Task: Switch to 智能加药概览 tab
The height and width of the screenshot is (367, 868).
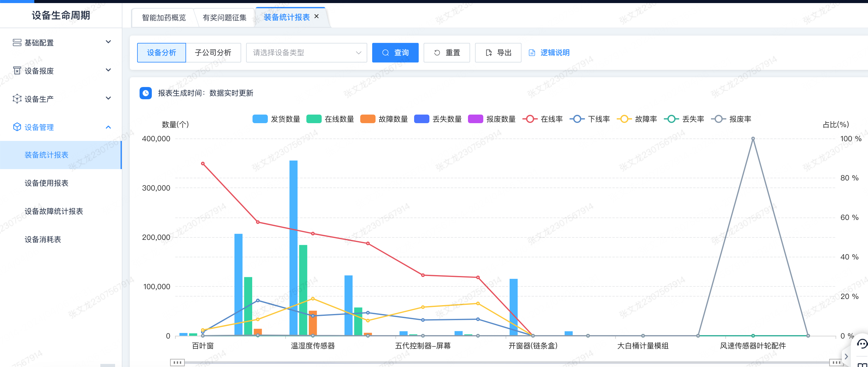Action: (164, 17)
